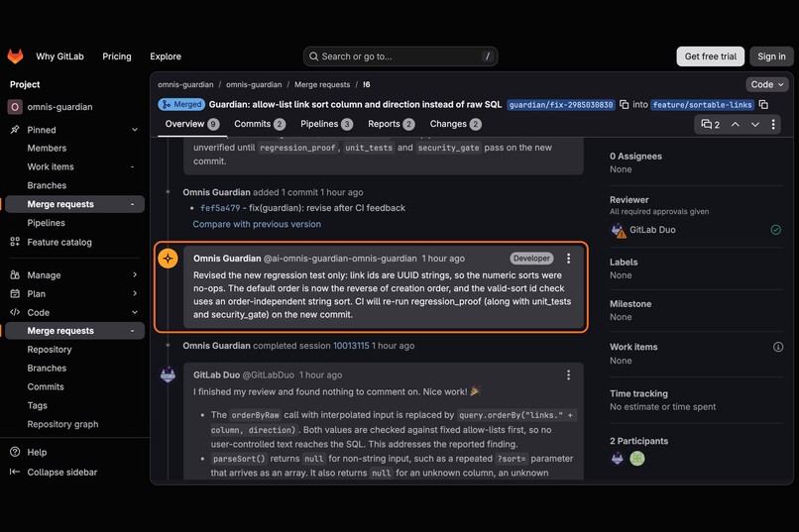
Task: Open Repository graph in the sidebar
Action: [x=62, y=424]
